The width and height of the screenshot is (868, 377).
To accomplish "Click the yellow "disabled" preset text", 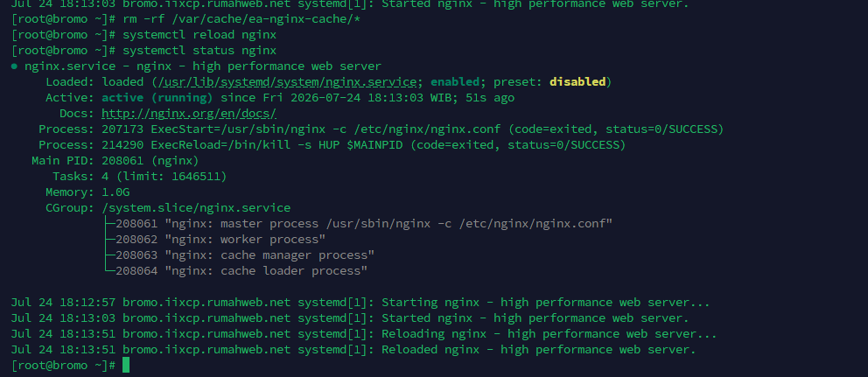I will (x=577, y=82).
